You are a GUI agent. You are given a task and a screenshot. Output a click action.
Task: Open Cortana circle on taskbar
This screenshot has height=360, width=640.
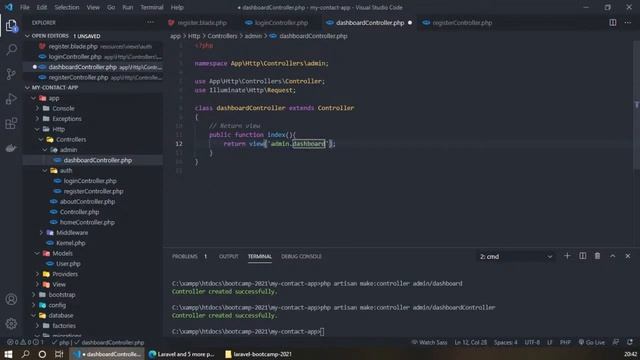[42, 354]
